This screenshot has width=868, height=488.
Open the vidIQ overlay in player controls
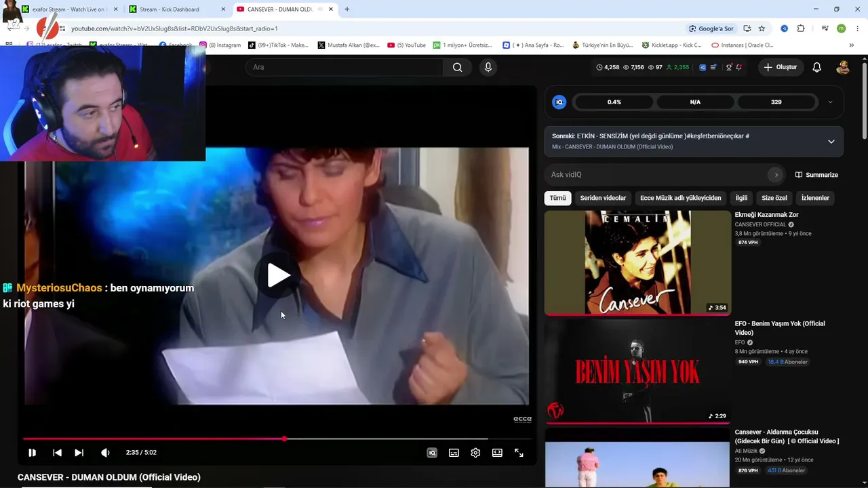432,453
